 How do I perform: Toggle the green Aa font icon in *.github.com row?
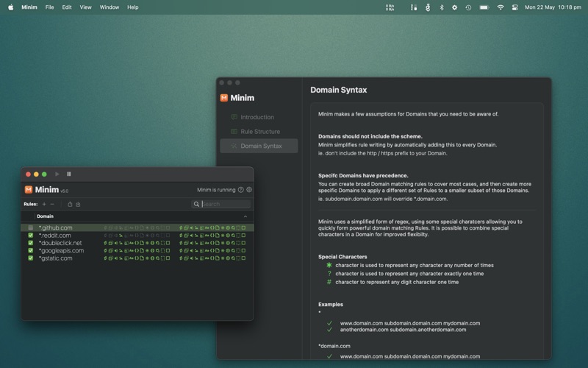tap(207, 227)
